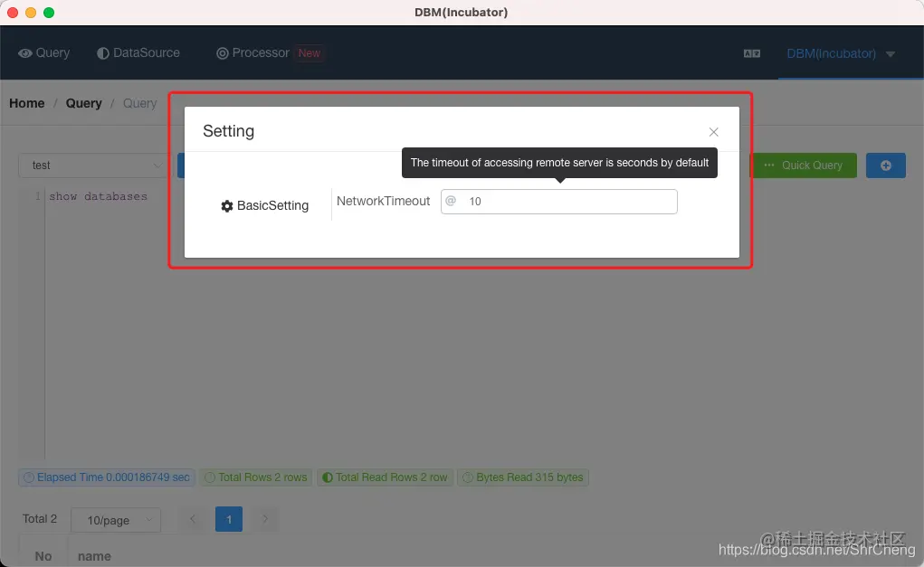Viewport: 924px width, 567px height.
Task: Select page 1 in the pagination
Action: click(x=229, y=519)
